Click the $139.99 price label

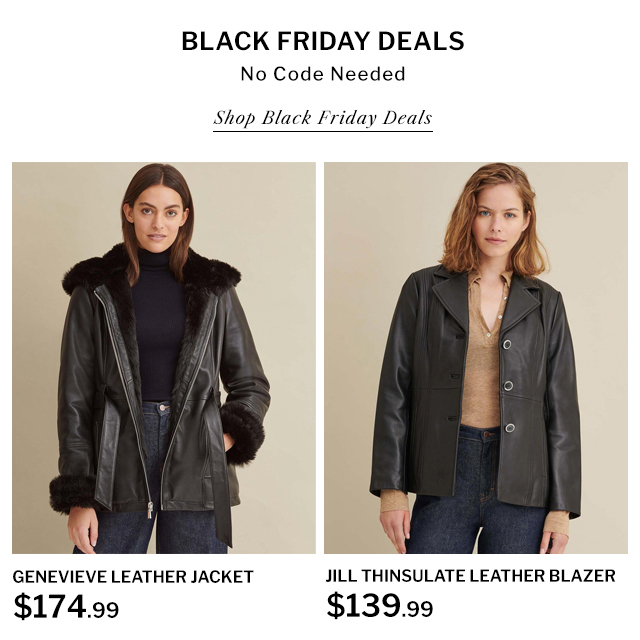[x=380, y=606]
